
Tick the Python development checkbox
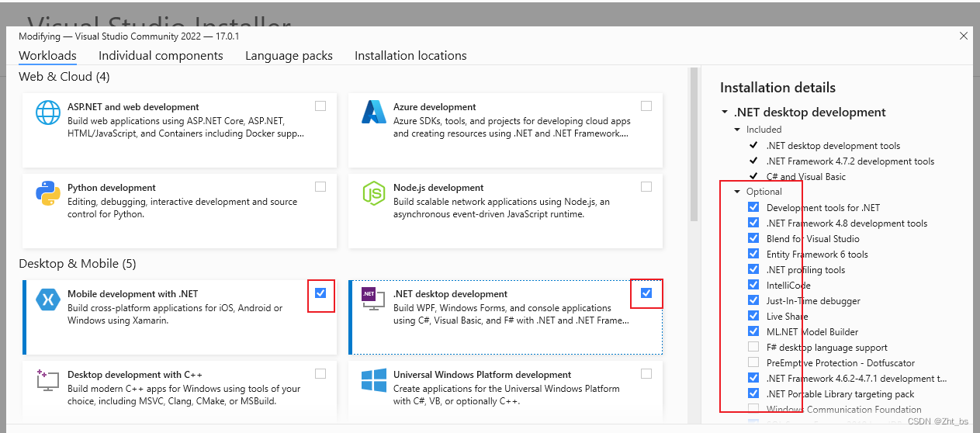pyautogui.click(x=320, y=187)
